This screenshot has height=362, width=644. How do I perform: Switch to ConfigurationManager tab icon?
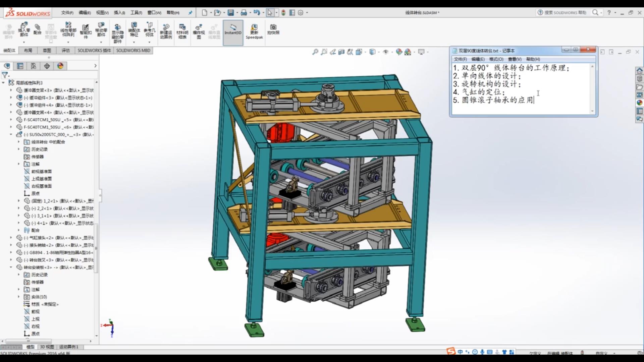pyautogui.click(x=33, y=66)
